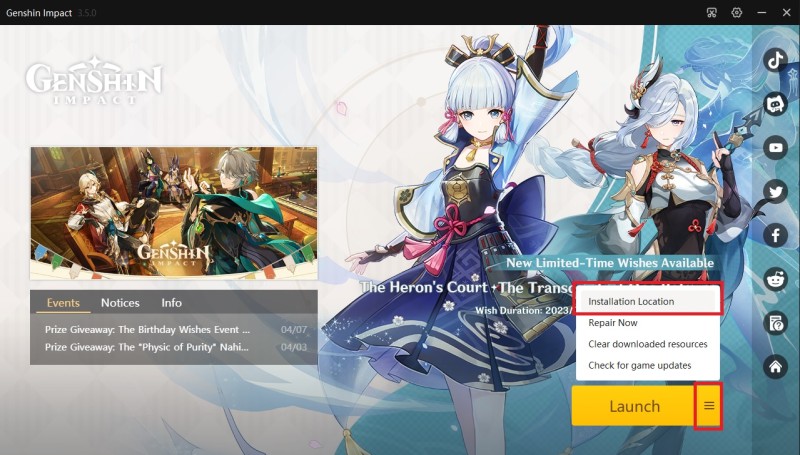Open the help document icon in sidebar
800x455 pixels.
click(x=775, y=323)
